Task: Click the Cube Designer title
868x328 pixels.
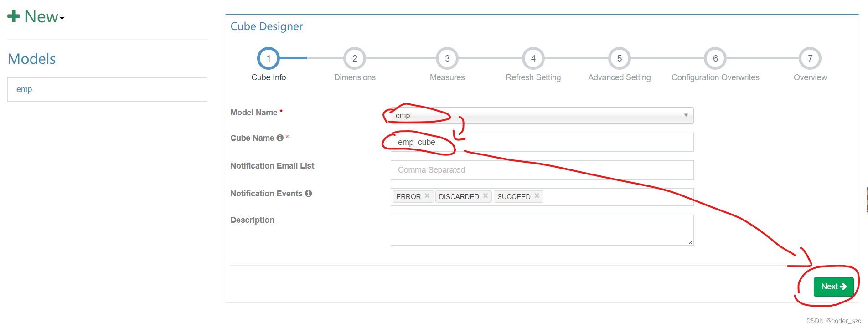Action: click(266, 26)
